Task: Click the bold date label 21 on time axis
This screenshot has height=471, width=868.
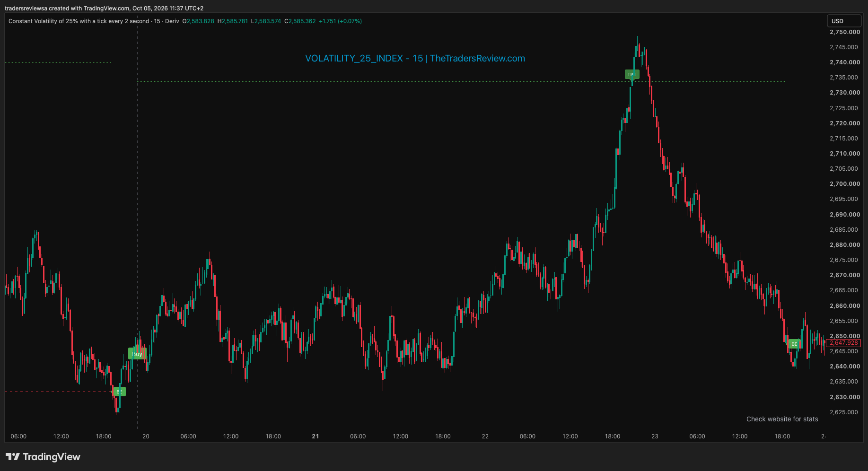Action: pyautogui.click(x=316, y=436)
